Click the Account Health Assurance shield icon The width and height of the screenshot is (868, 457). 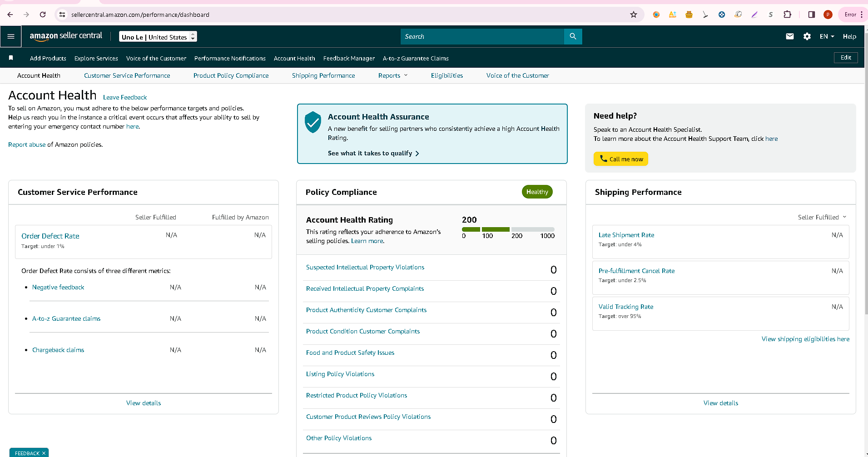(313, 122)
